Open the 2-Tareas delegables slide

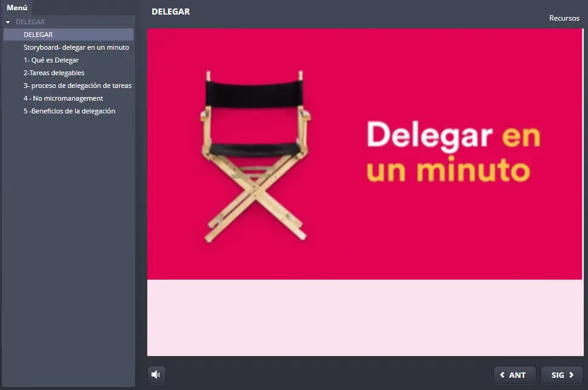[54, 73]
